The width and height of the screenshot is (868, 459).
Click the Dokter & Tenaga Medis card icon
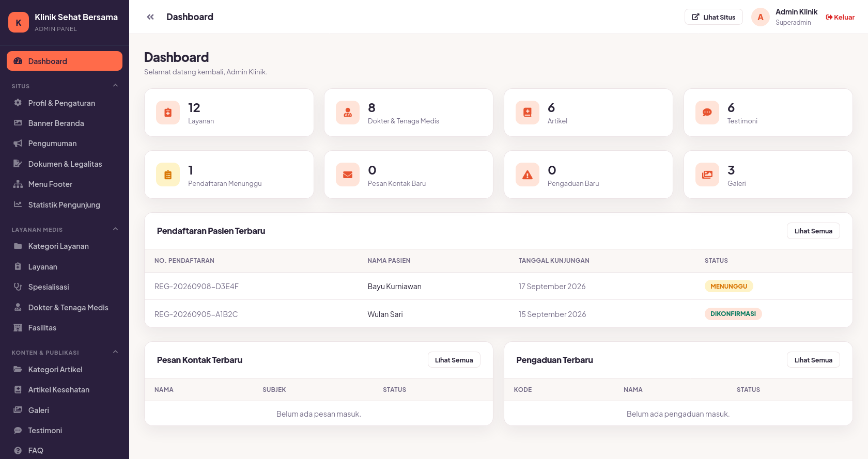tap(348, 113)
